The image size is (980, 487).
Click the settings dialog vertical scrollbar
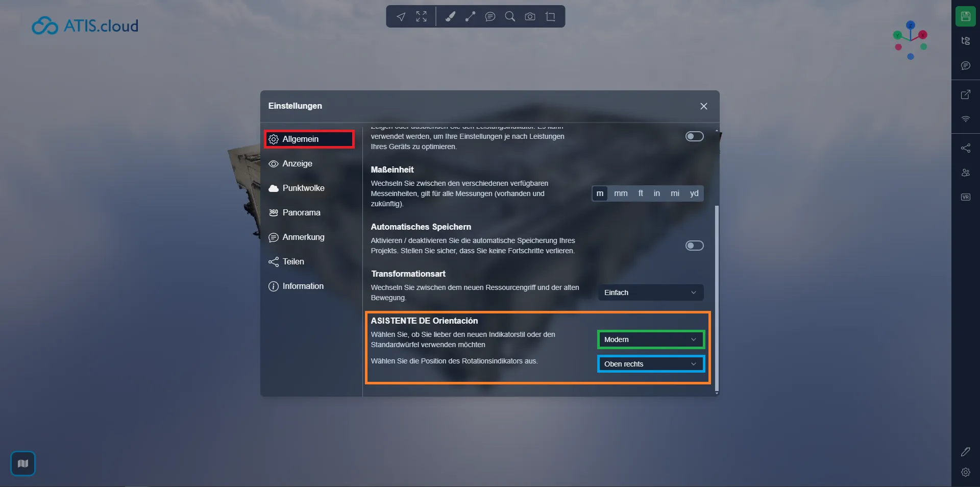pos(717,296)
